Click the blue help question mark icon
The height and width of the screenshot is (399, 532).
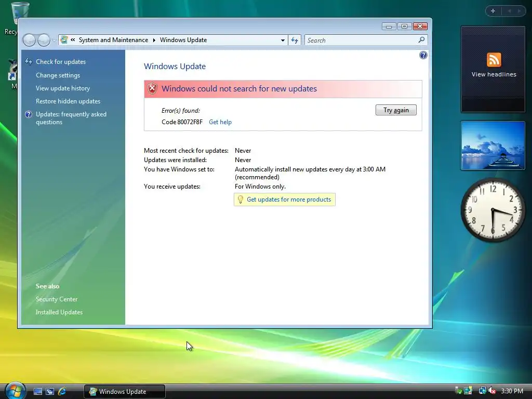[423, 55]
